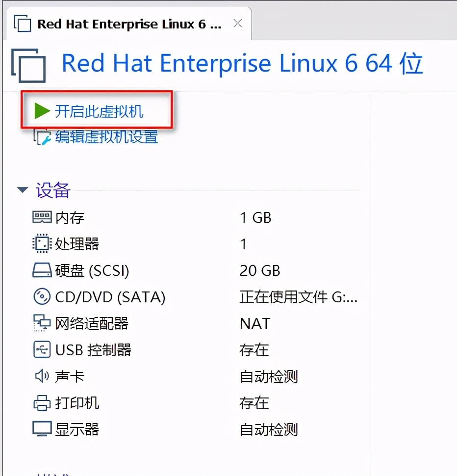Click the memory device icon
The image size is (457, 476).
[42, 217]
